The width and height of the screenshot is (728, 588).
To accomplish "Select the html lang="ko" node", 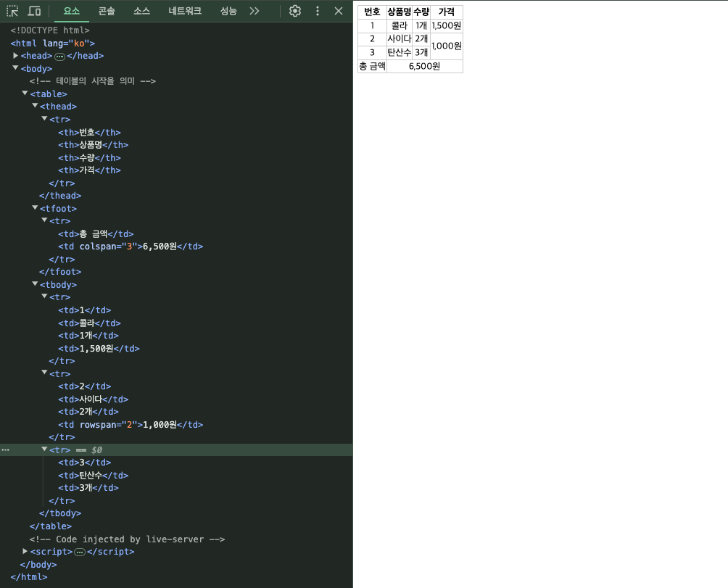I will pyautogui.click(x=52, y=44).
